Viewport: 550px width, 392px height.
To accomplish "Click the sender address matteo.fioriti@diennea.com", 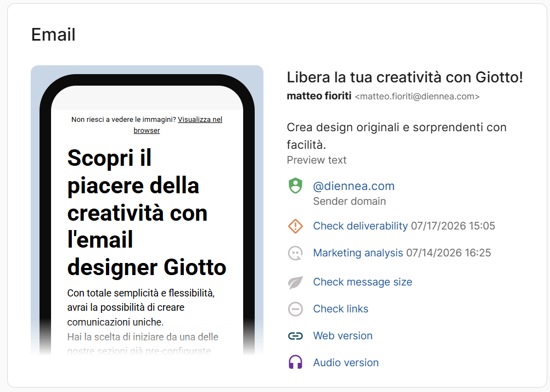I will click(417, 97).
